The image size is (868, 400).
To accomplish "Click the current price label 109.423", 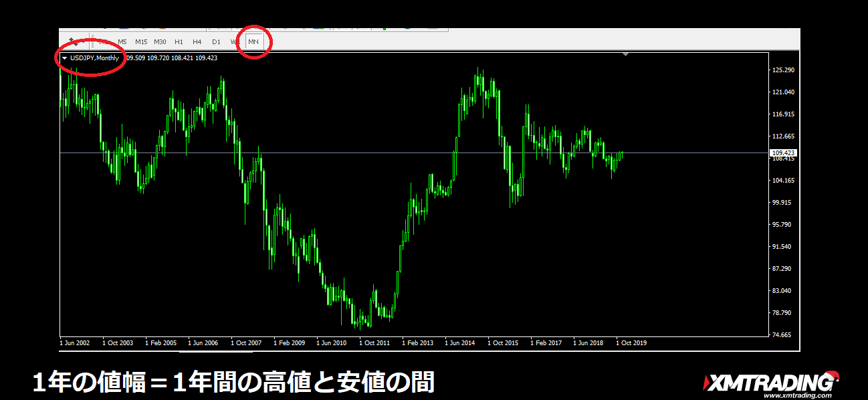I will click(783, 153).
